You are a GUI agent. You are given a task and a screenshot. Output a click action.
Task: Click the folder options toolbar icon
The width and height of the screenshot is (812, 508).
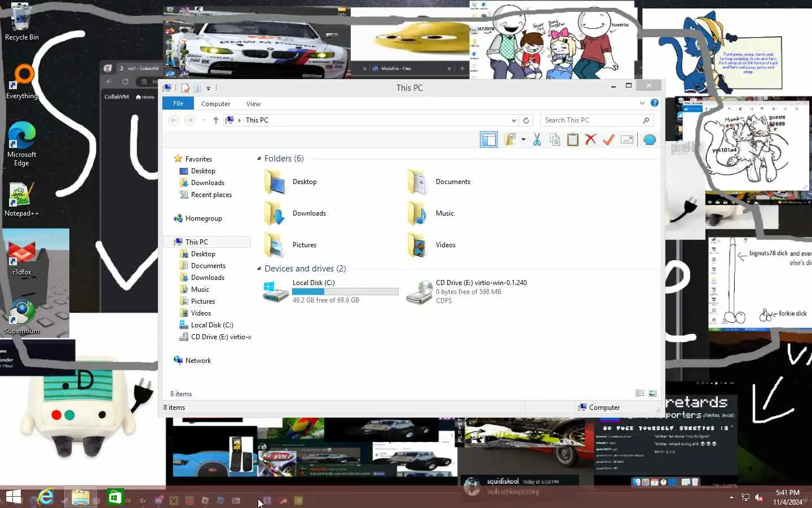point(510,139)
